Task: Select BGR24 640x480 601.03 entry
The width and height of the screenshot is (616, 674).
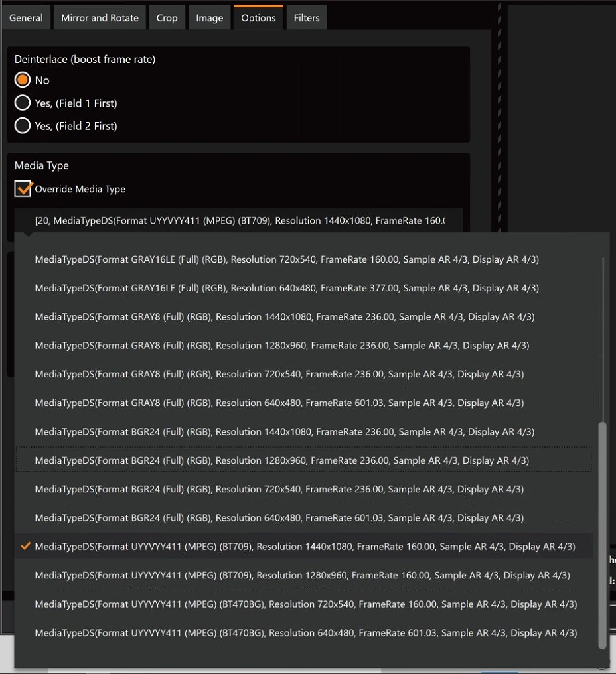Action: pyautogui.click(x=304, y=517)
